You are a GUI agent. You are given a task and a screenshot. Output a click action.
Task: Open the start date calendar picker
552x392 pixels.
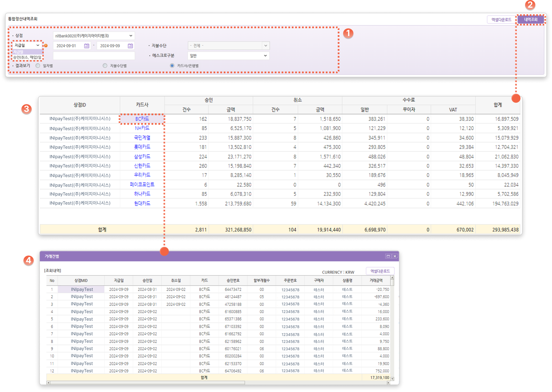coord(87,46)
